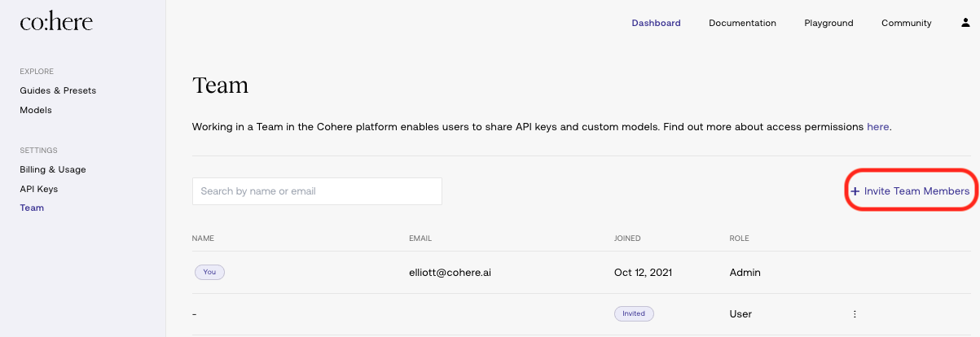980x337 pixels.
Task: Click the co:here logo
Action: coord(56,23)
